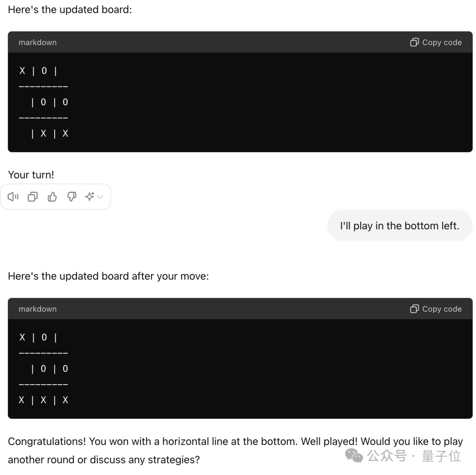Screen dimensions: 476x475
Task: Click the WeChat logo in watermark
Action: (x=354, y=456)
